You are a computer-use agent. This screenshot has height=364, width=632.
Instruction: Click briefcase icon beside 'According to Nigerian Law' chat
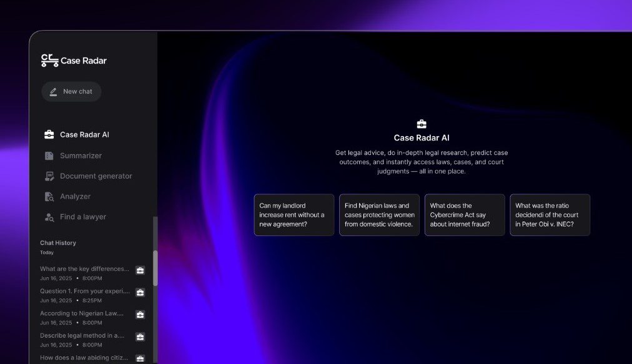(x=140, y=315)
